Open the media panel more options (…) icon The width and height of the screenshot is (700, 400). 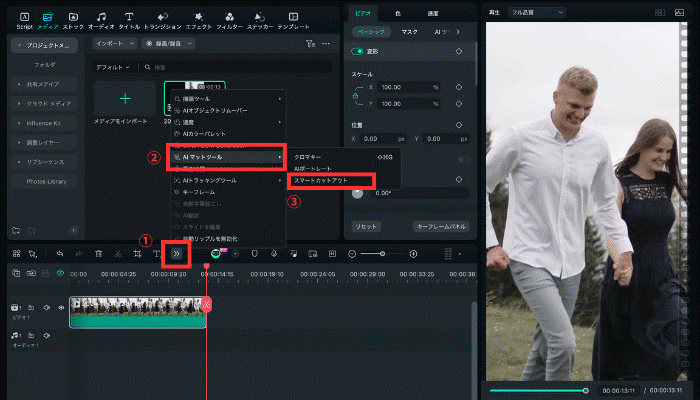coord(326,43)
